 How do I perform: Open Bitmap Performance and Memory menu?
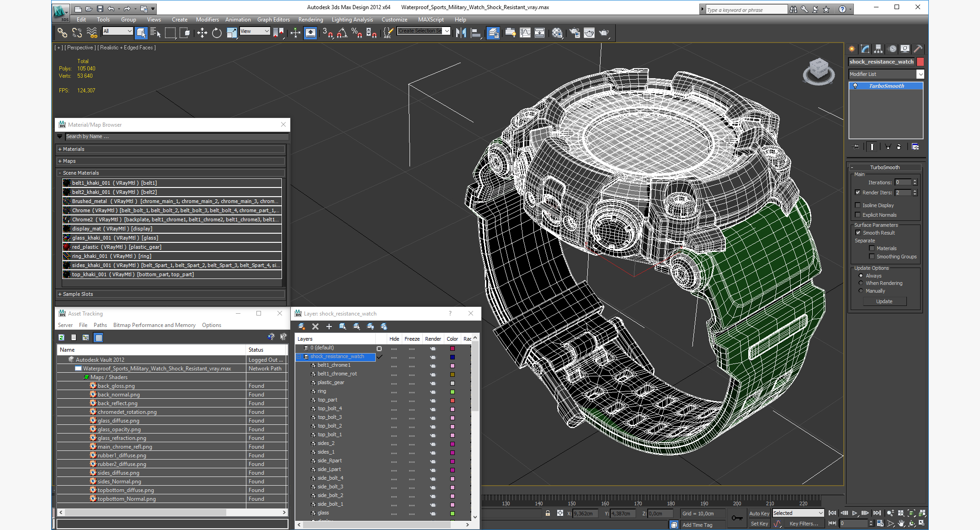[x=154, y=325]
